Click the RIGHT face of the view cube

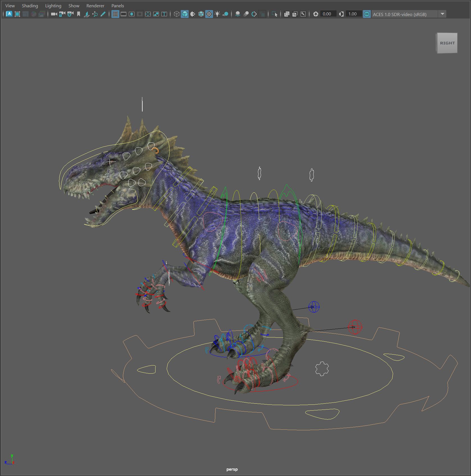[x=447, y=43]
